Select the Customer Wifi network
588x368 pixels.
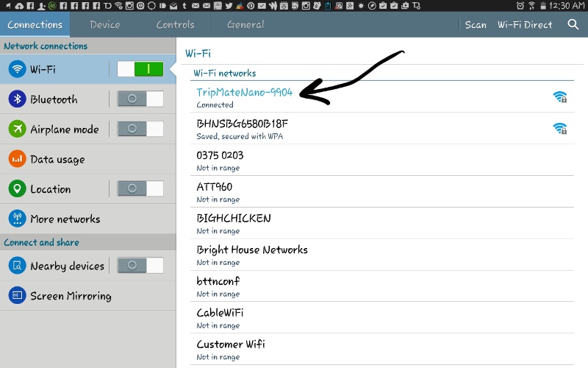coord(381,349)
